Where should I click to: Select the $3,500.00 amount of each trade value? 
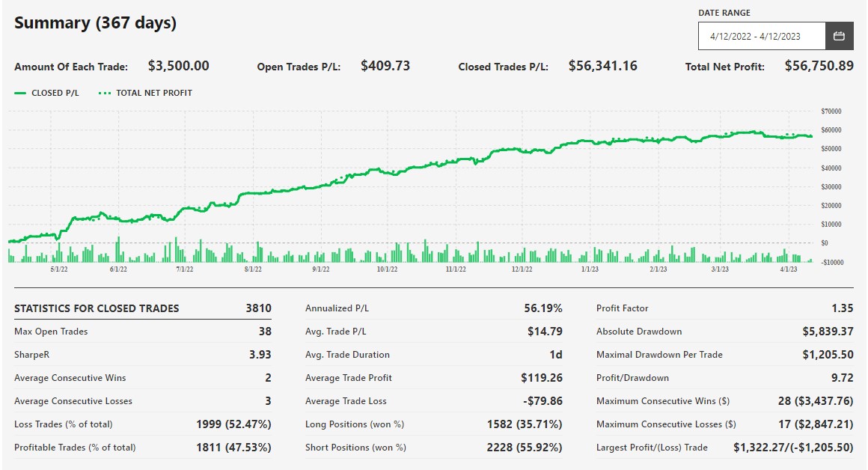click(x=178, y=66)
